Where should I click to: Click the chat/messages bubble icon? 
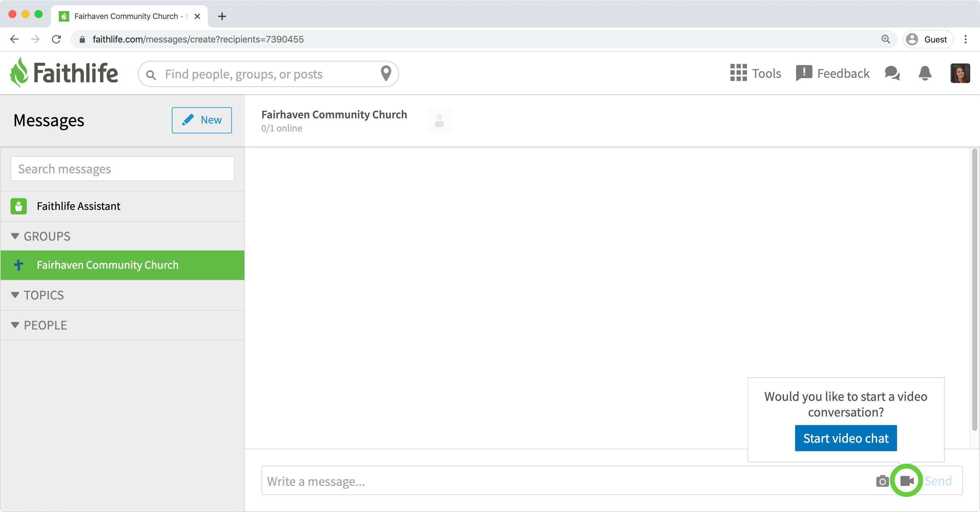tap(893, 73)
